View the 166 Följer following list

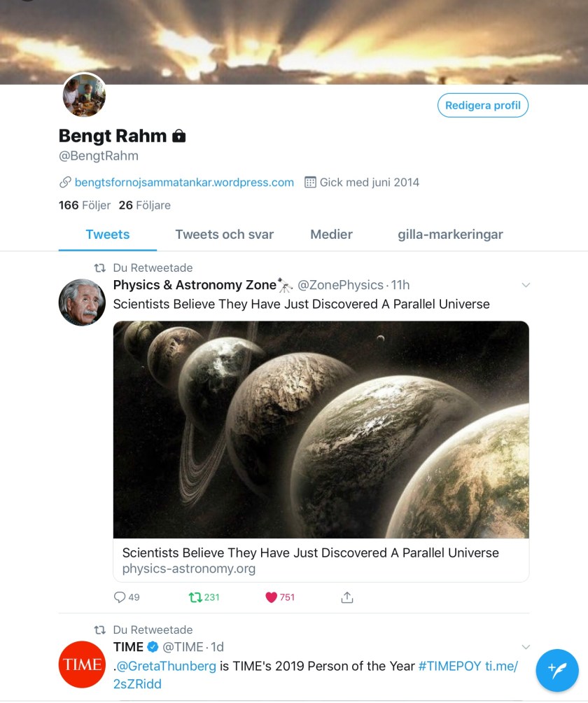pos(85,205)
